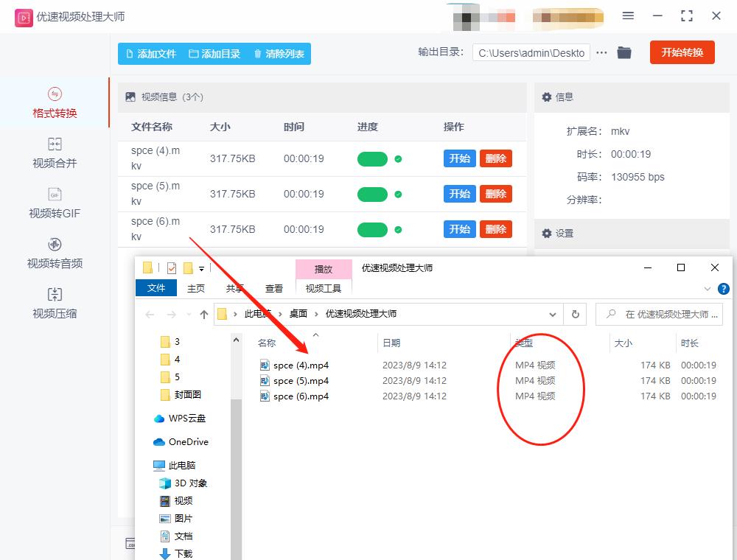Select 此电脑 in the navigation pane
Viewport: 737px width, 560px height.
tap(175, 465)
